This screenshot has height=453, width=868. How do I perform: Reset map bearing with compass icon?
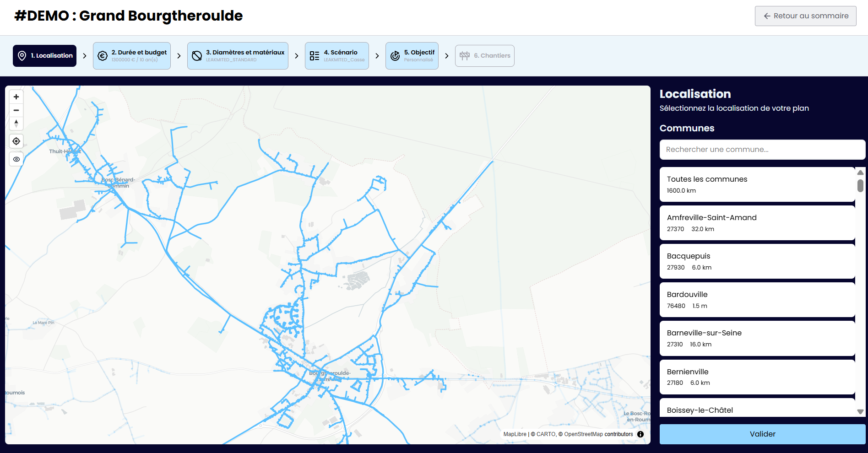point(16,124)
